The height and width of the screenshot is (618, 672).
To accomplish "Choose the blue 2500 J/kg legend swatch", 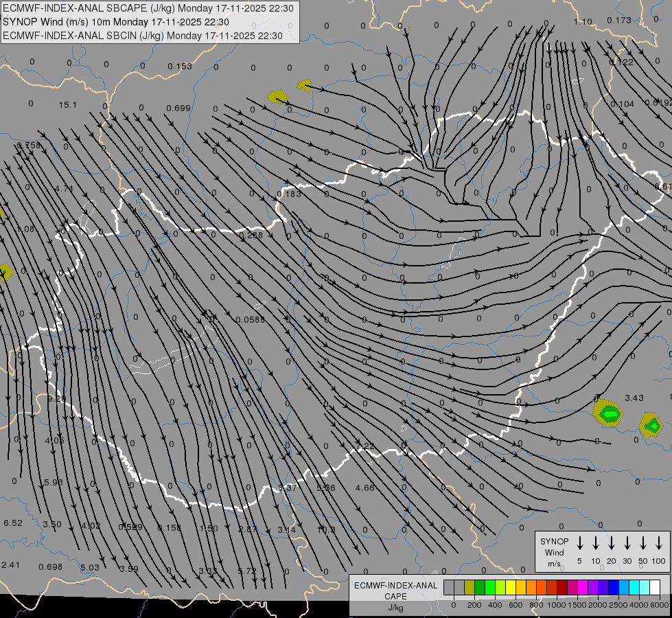I will pos(614,587).
